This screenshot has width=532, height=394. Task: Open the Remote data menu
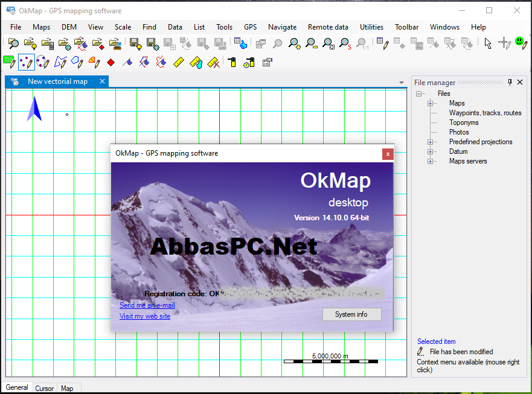coord(328,27)
